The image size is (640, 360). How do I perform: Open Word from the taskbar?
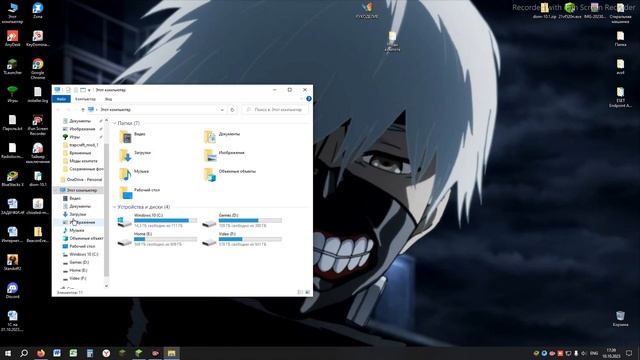pos(57,353)
